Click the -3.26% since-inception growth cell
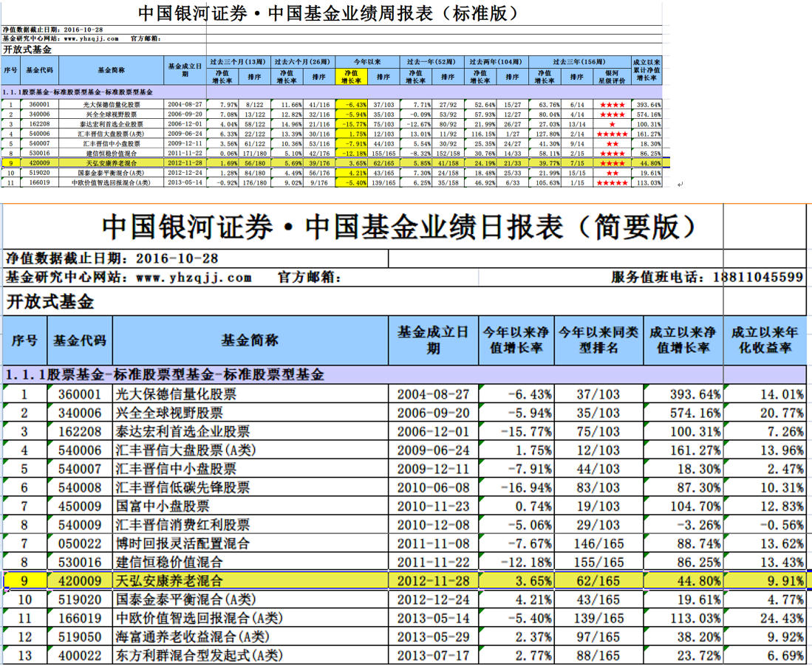Image resolution: width=812 pixels, height=666 pixels. click(683, 525)
